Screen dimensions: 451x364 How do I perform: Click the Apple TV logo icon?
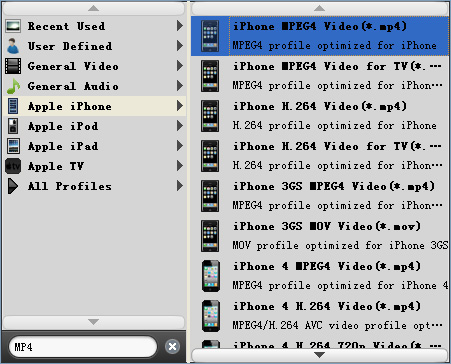click(x=13, y=166)
